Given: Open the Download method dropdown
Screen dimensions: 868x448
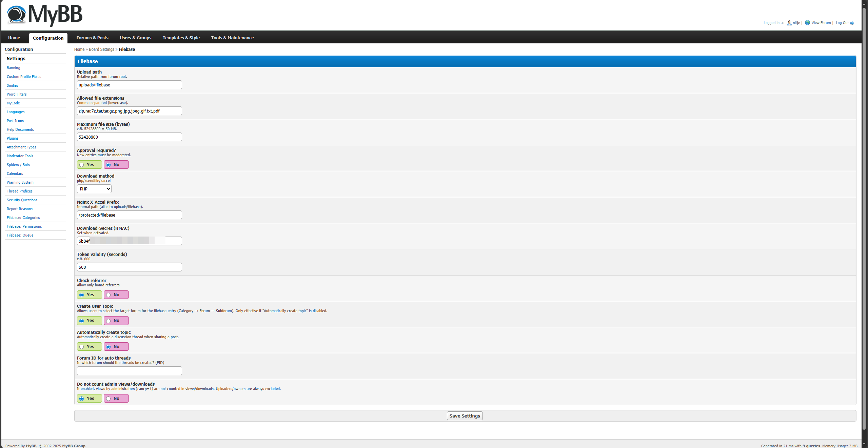Looking at the screenshot, I should pos(94,189).
